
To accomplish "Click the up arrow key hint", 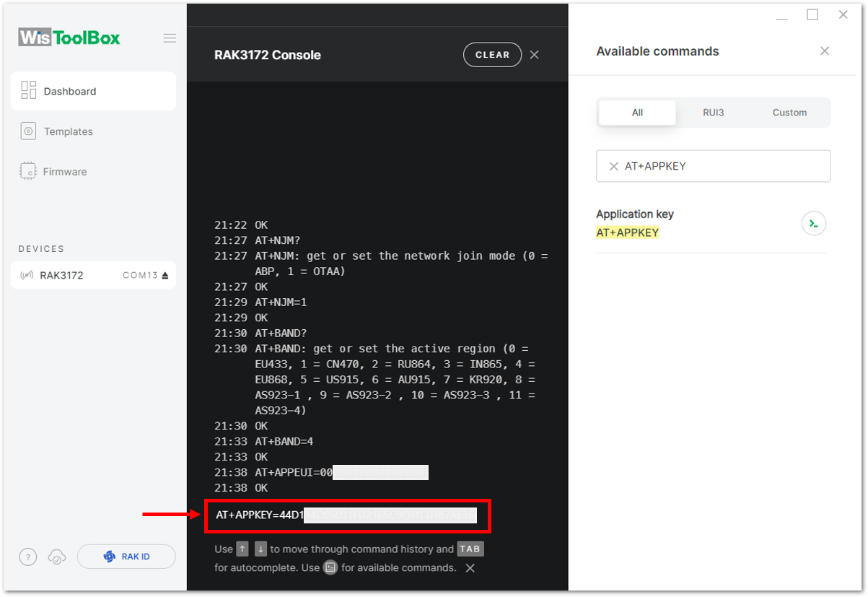I will point(242,549).
